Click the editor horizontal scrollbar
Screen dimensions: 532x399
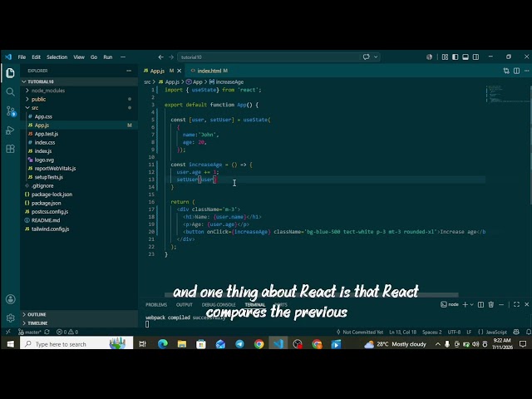click(x=311, y=295)
